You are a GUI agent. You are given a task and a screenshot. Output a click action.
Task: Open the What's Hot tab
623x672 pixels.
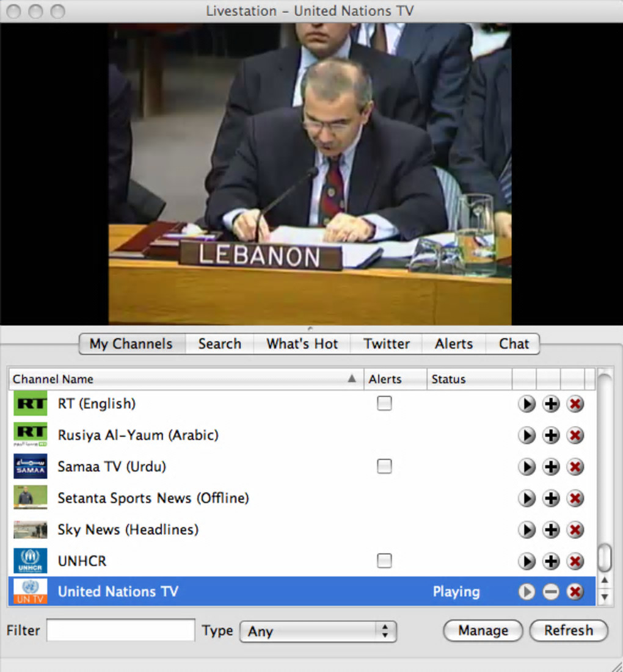click(302, 344)
